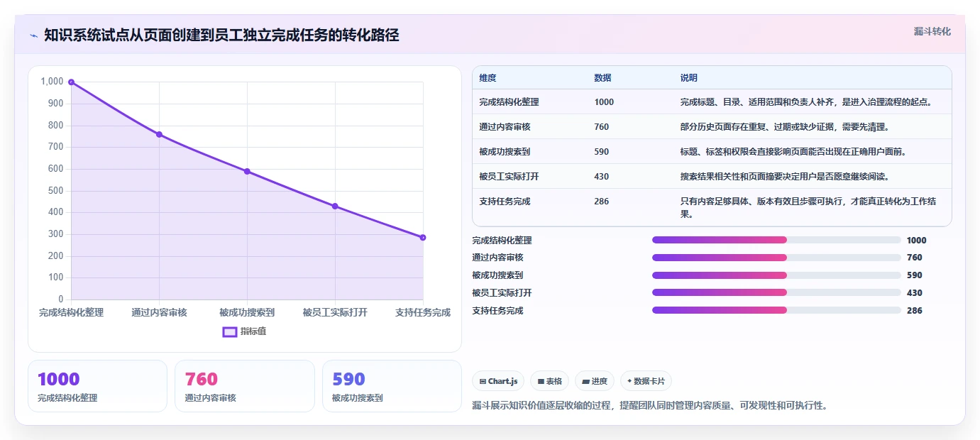Toggle the 指标值 legend swatch in the chart
Image resolution: width=980 pixels, height=440 pixels.
pos(230,331)
